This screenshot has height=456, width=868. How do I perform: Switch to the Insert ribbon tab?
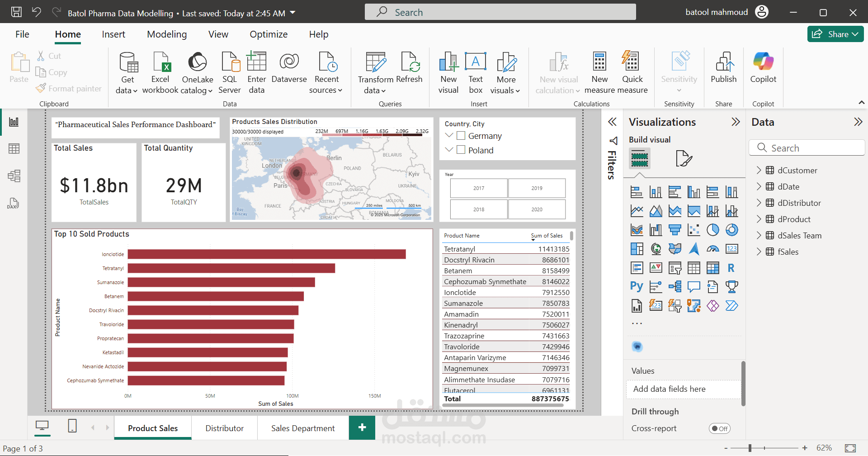click(x=113, y=34)
